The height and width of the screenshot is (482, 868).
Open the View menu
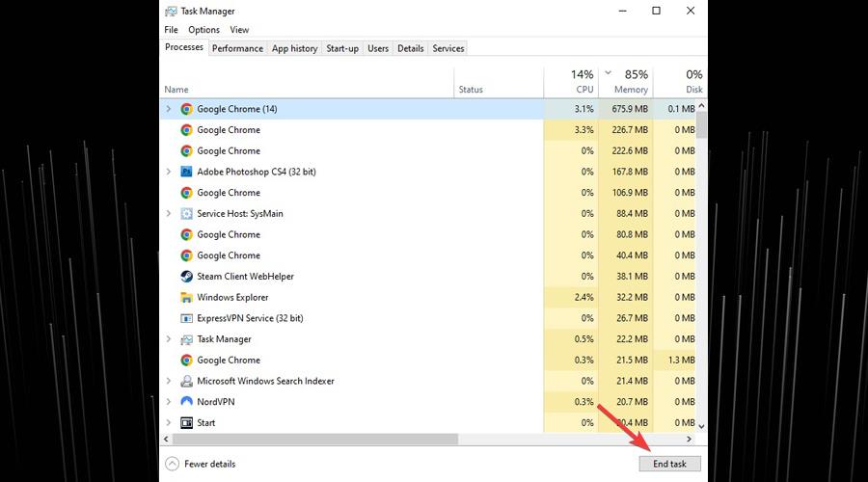(x=239, y=30)
